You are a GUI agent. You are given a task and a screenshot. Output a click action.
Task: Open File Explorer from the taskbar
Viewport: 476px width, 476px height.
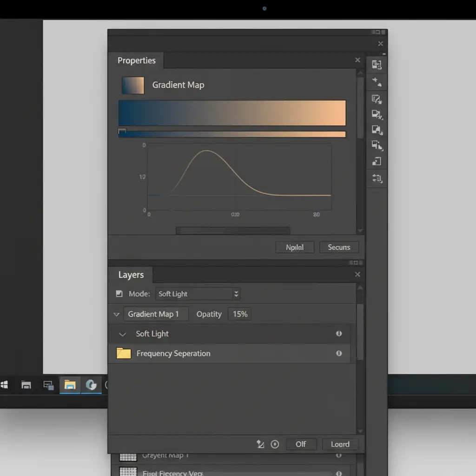[x=70, y=385]
